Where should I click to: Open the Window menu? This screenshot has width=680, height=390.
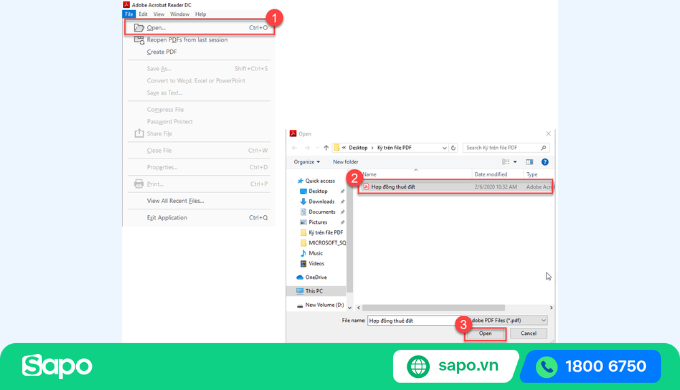[180, 14]
